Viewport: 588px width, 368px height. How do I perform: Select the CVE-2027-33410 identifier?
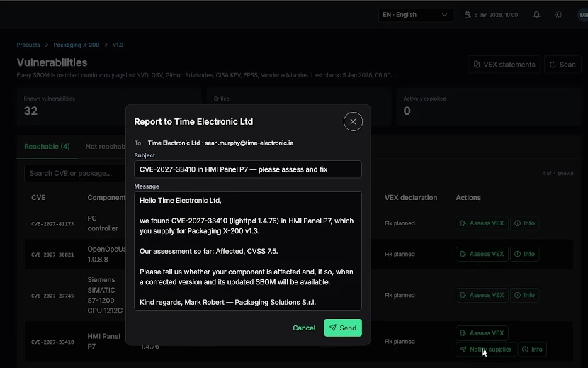(x=52, y=342)
